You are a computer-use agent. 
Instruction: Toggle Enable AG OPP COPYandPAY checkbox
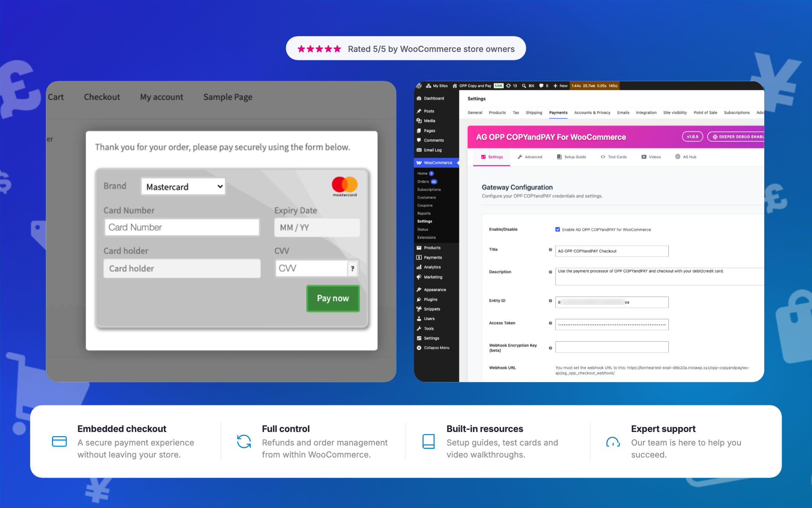(x=557, y=230)
